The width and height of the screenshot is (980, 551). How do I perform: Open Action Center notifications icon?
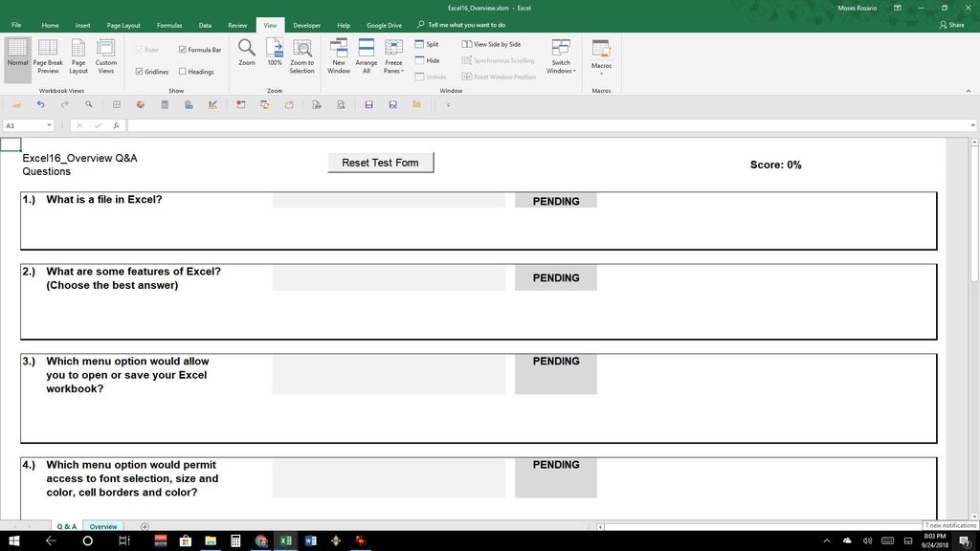pos(965,541)
